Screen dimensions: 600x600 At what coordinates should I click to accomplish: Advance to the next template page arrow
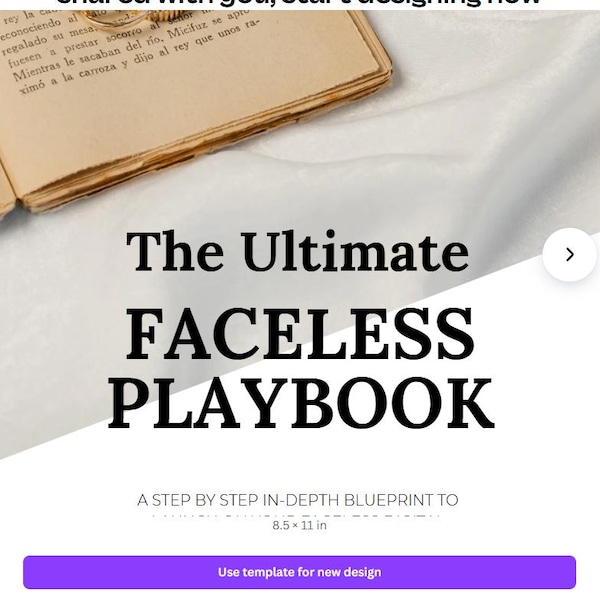pyautogui.click(x=569, y=254)
